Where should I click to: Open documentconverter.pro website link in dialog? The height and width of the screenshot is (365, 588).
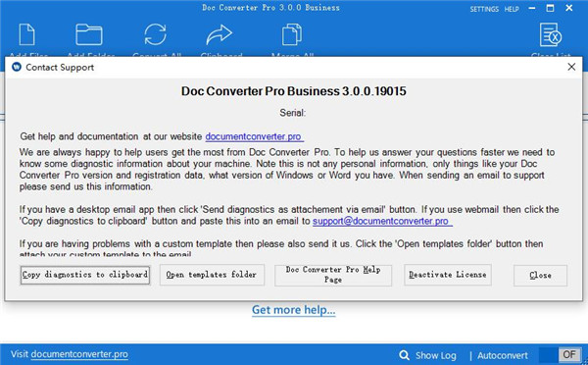pyautogui.click(x=254, y=136)
